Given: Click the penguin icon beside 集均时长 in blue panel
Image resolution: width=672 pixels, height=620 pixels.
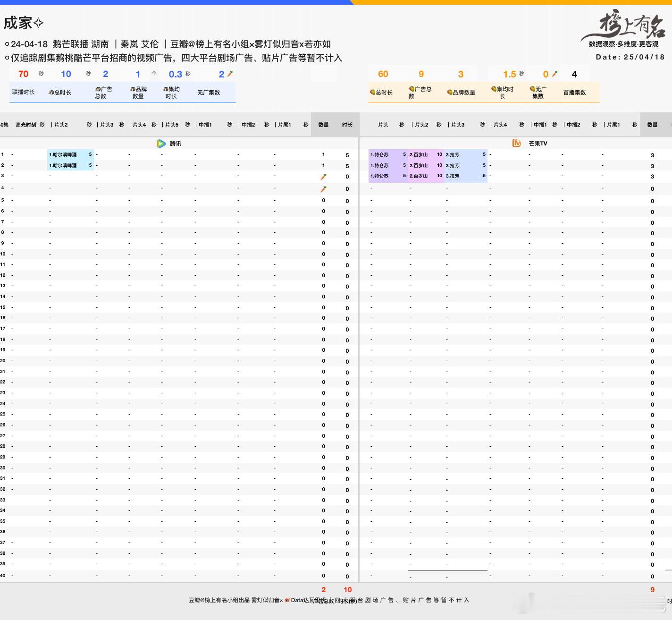Looking at the screenshot, I should tap(166, 89).
